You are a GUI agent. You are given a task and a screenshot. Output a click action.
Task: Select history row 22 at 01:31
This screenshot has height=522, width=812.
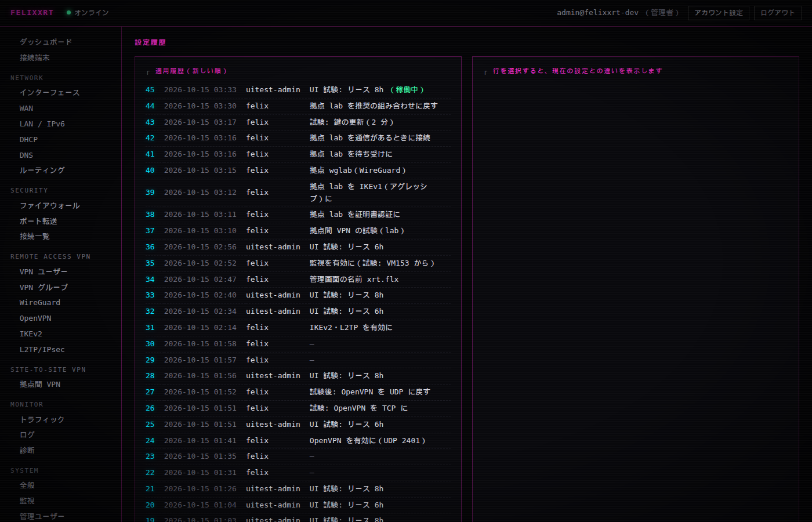[x=298, y=473]
